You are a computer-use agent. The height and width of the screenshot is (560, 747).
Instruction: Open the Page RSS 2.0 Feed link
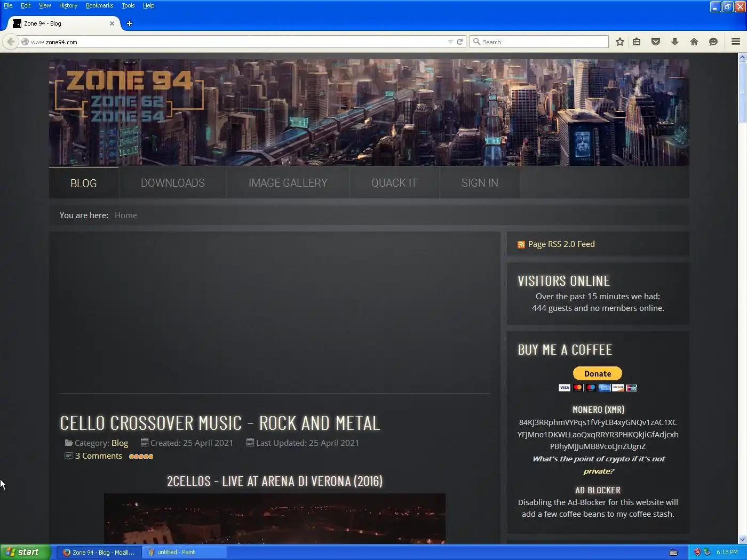pyautogui.click(x=561, y=244)
